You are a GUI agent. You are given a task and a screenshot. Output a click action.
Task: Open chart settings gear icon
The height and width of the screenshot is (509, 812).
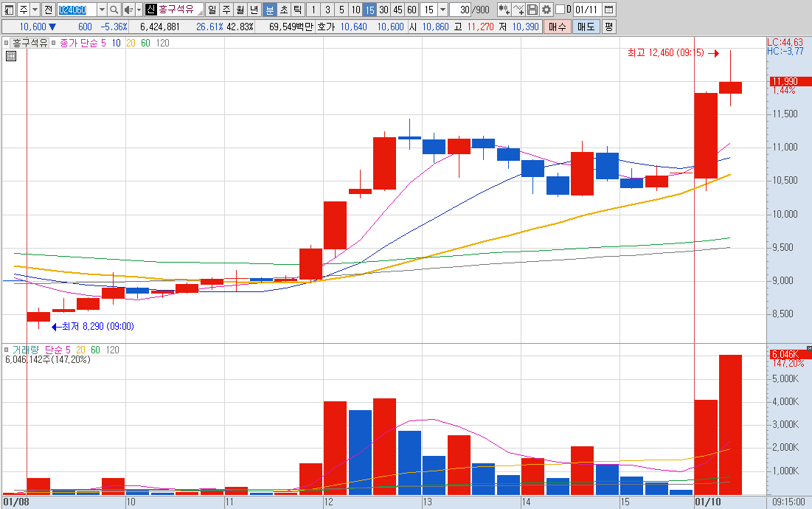(546, 10)
